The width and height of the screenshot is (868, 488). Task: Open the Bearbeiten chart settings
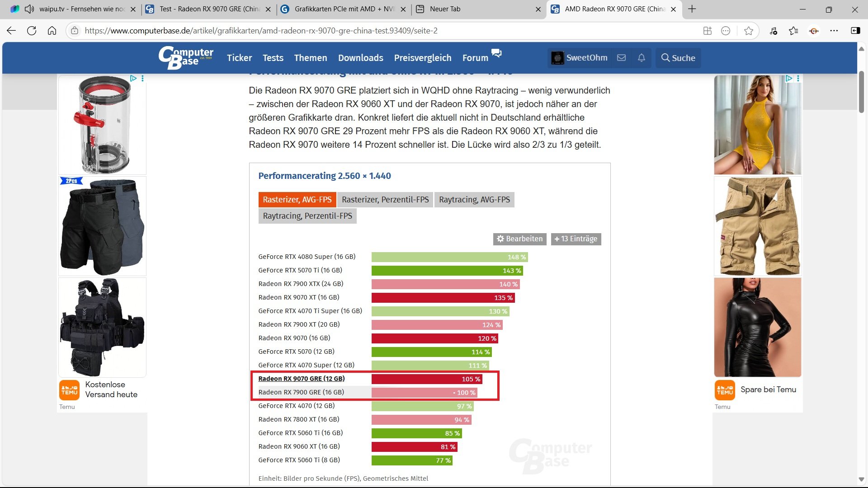pos(519,239)
